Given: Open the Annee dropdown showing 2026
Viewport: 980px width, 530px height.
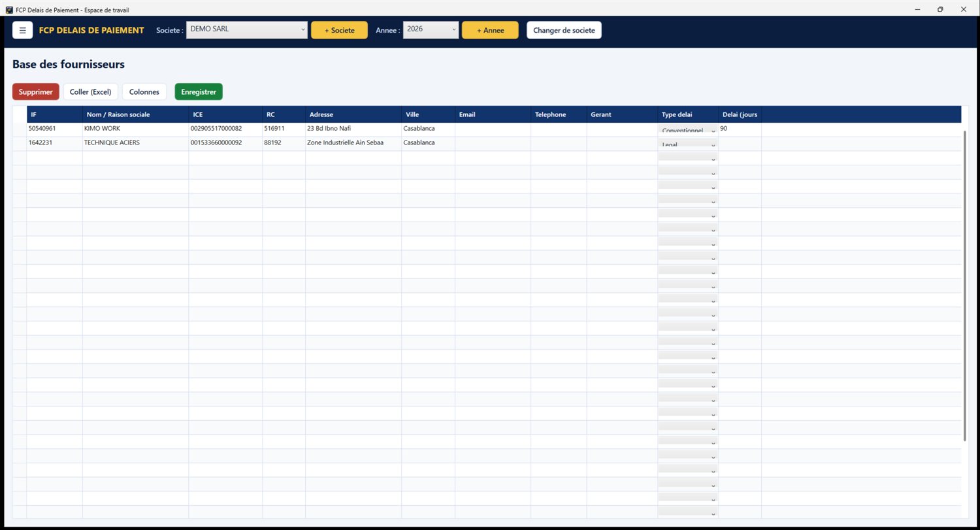Looking at the screenshot, I should pyautogui.click(x=431, y=30).
